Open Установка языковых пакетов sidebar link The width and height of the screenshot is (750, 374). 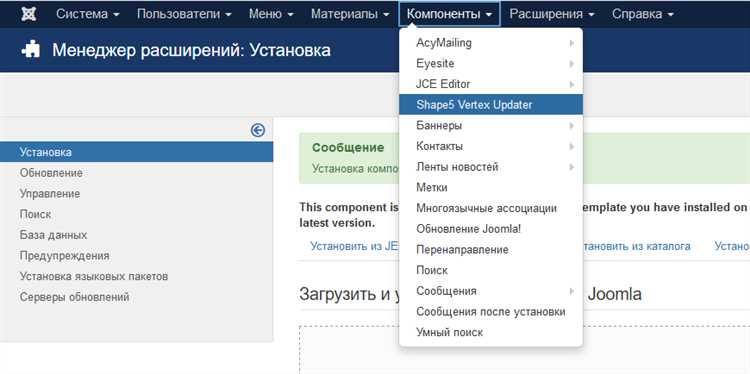tap(94, 276)
